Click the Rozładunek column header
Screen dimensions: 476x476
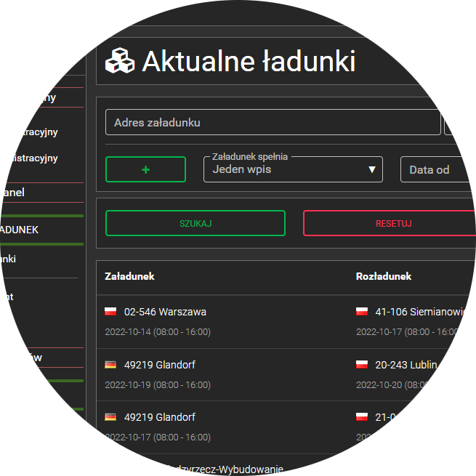[384, 276]
